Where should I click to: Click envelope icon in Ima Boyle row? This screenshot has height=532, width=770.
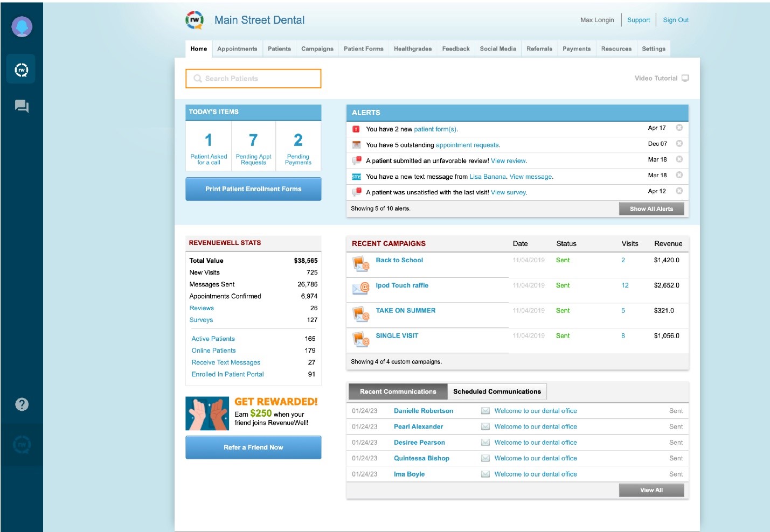point(485,474)
